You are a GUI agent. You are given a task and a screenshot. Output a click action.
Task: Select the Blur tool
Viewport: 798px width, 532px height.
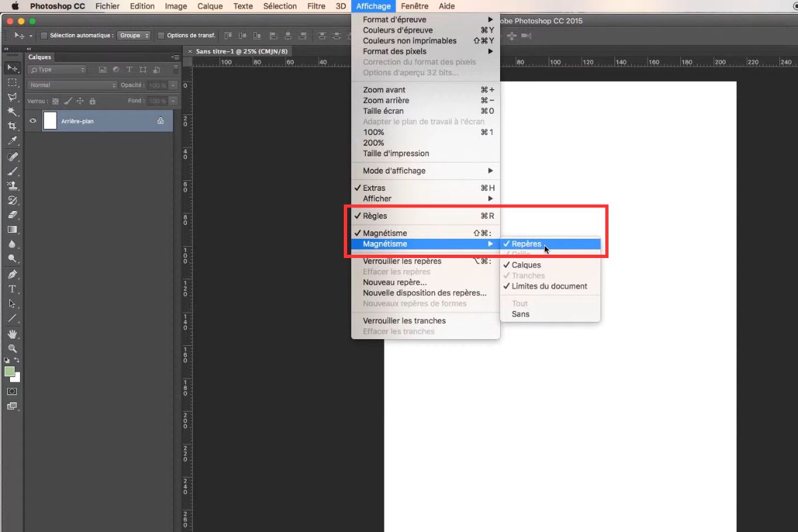tap(12, 244)
